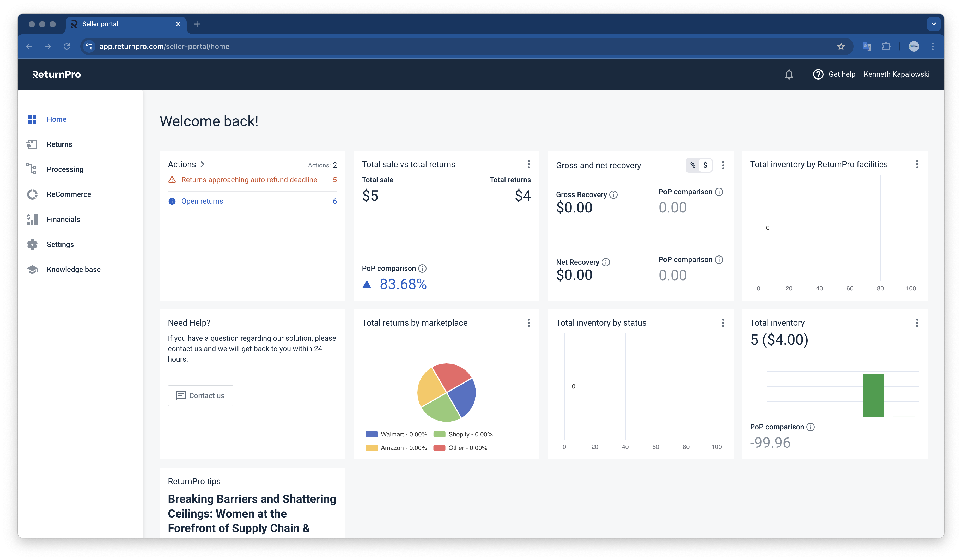Viewport: 962px width, 560px height.
Task: Open the Total inventory by status kebab menu
Action: (723, 322)
